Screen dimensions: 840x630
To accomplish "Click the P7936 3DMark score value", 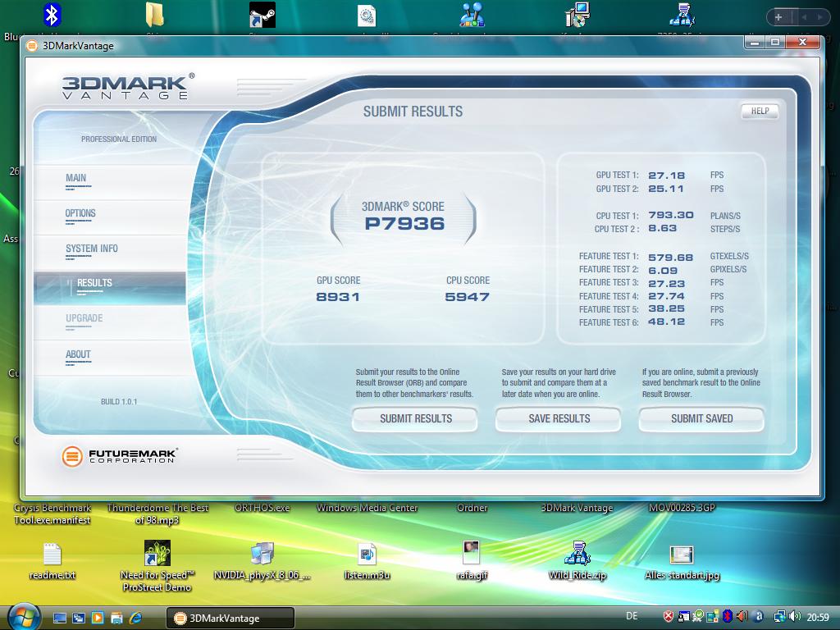I will coord(404,224).
